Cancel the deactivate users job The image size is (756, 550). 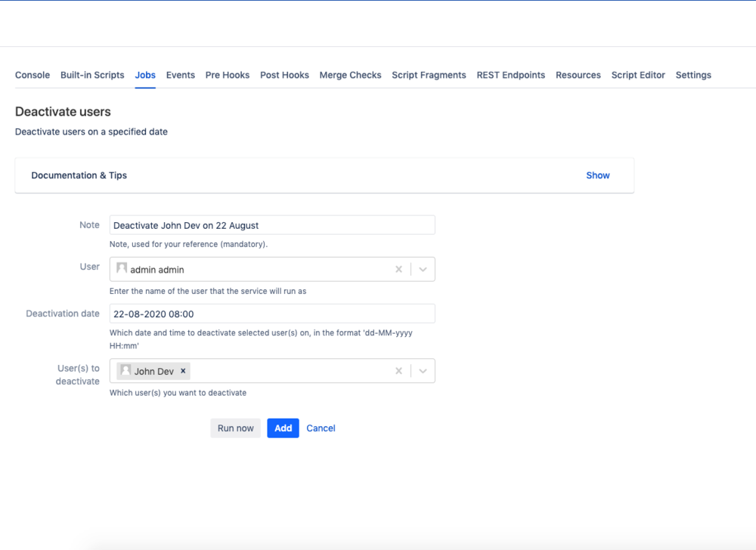(321, 428)
